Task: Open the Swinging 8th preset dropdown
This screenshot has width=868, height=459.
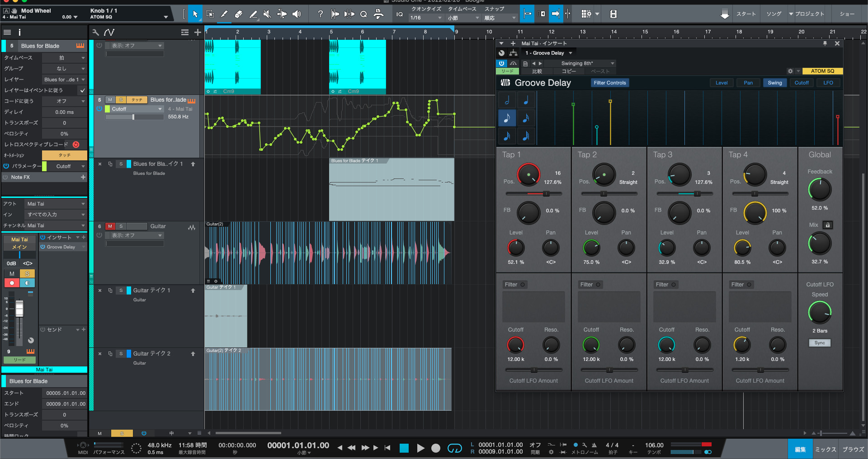Action: point(587,64)
